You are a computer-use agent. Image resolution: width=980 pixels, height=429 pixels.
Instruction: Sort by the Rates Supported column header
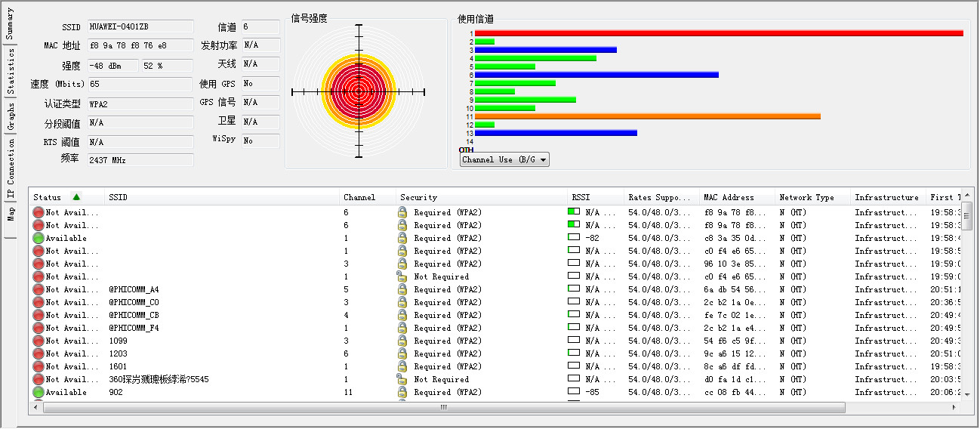click(x=661, y=197)
